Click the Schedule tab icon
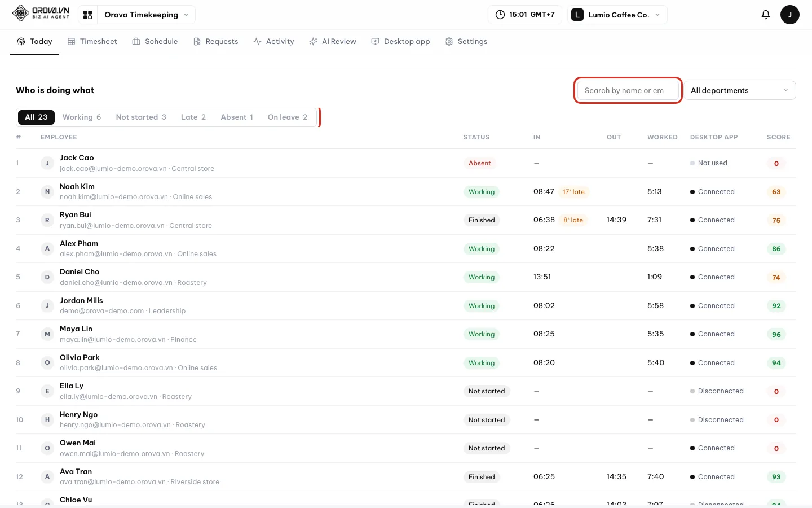The image size is (812, 508). [x=136, y=41]
